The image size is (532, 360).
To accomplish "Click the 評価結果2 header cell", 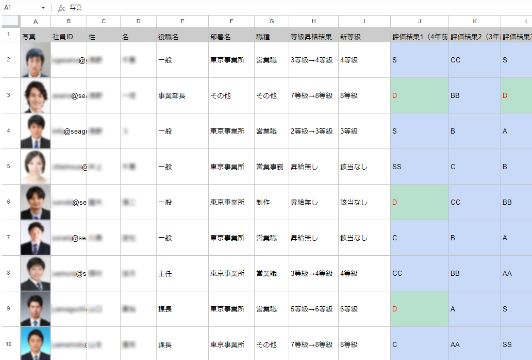I will click(474, 35).
